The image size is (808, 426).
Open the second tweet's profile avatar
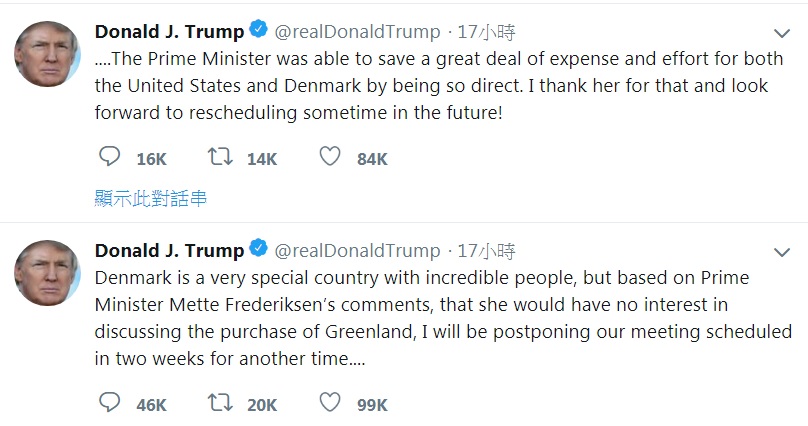pyautogui.click(x=47, y=273)
